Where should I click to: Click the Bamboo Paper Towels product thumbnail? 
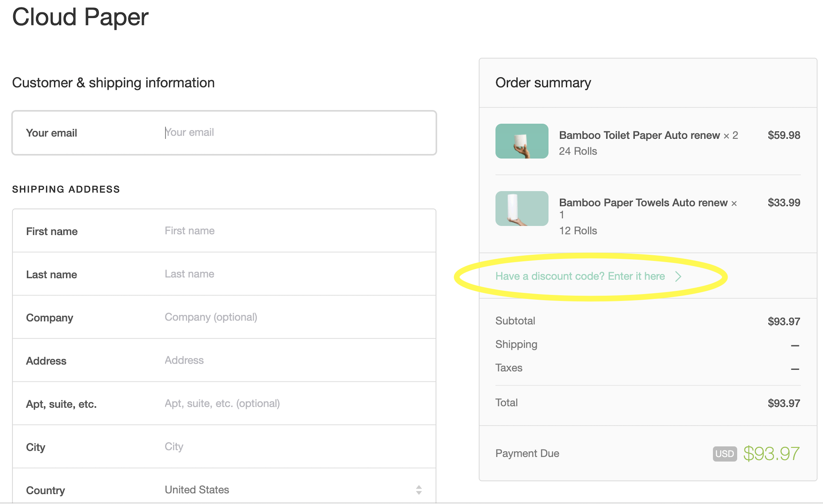click(522, 208)
